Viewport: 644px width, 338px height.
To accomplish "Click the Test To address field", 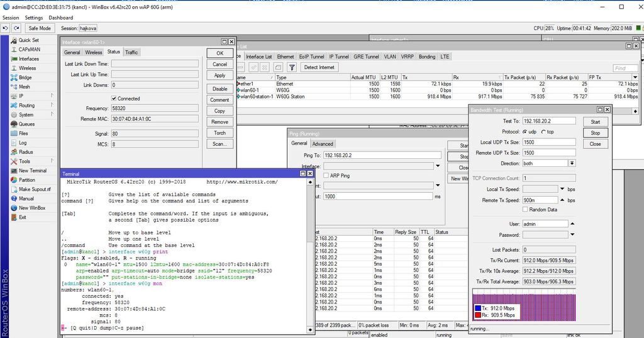I will coord(549,121).
